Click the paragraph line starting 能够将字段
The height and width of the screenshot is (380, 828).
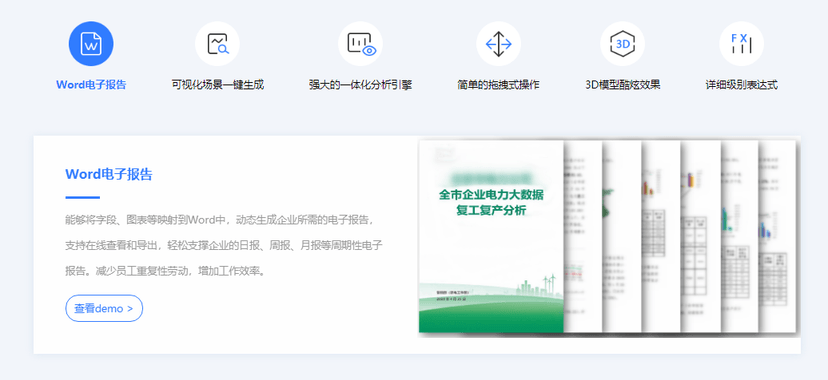(221, 220)
